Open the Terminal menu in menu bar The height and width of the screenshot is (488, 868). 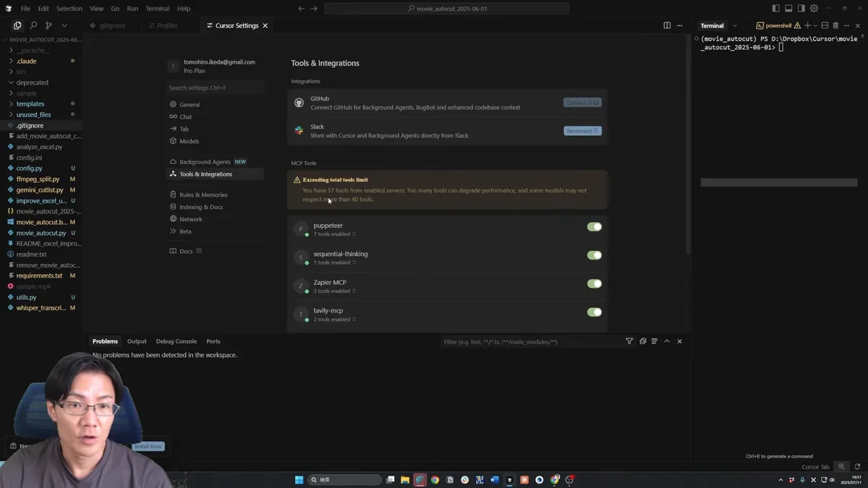pyautogui.click(x=157, y=9)
